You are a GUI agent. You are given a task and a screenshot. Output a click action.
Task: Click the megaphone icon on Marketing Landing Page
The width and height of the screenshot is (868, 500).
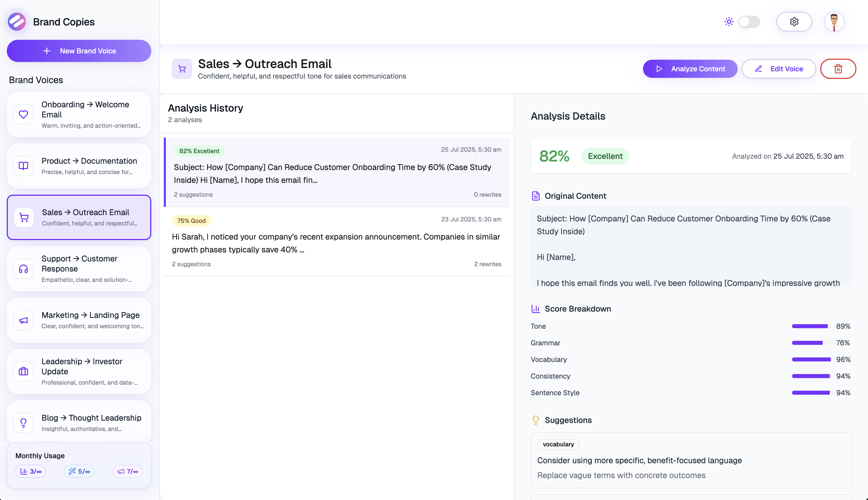[23, 320]
